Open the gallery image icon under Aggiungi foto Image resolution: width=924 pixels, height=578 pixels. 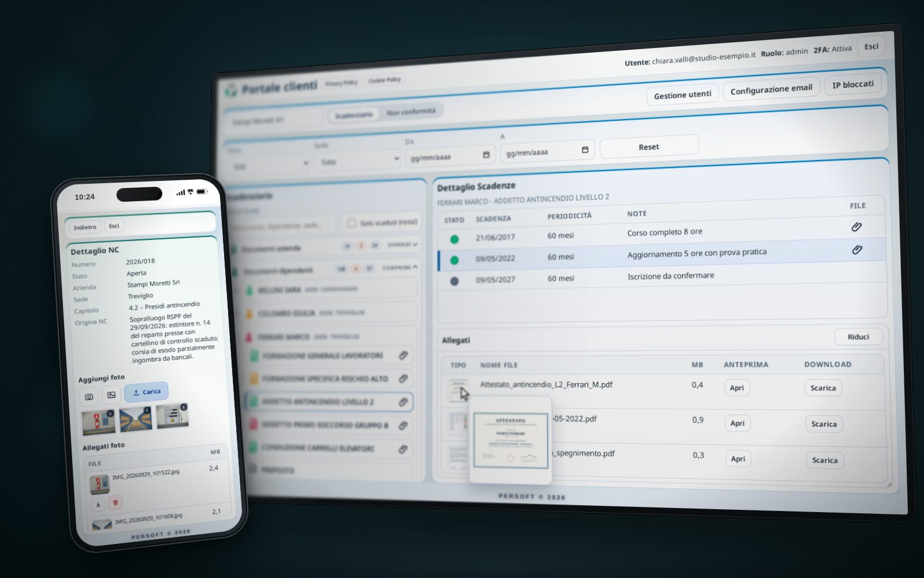(111, 395)
